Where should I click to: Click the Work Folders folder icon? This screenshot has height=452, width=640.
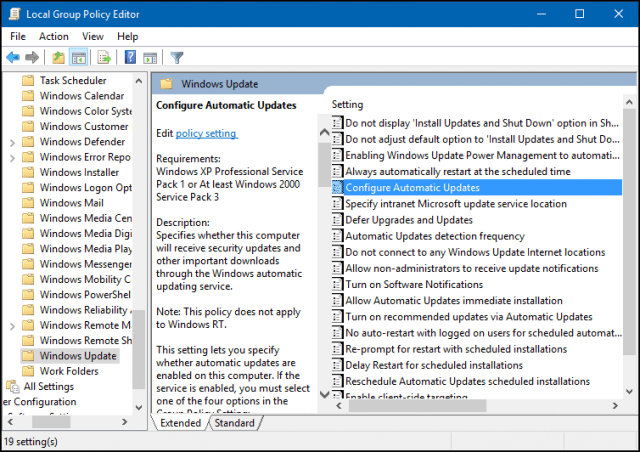click(x=28, y=371)
